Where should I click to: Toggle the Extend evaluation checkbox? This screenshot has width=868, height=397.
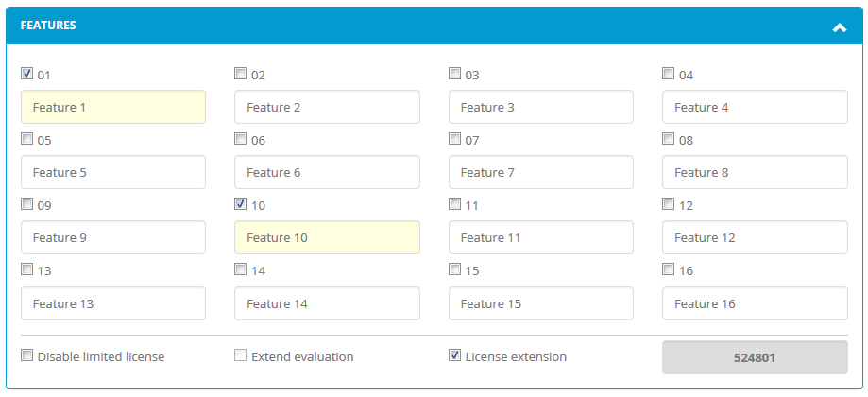pyautogui.click(x=240, y=354)
